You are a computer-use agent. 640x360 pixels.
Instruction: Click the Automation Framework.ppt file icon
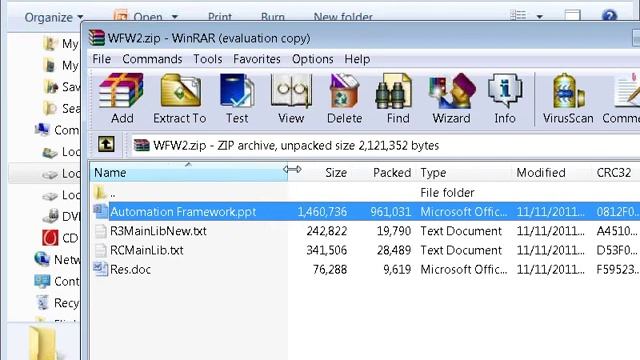click(x=100, y=211)
